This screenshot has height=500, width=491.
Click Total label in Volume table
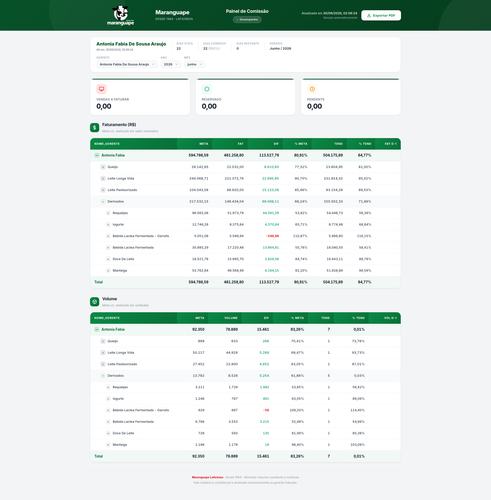[99, 456]
